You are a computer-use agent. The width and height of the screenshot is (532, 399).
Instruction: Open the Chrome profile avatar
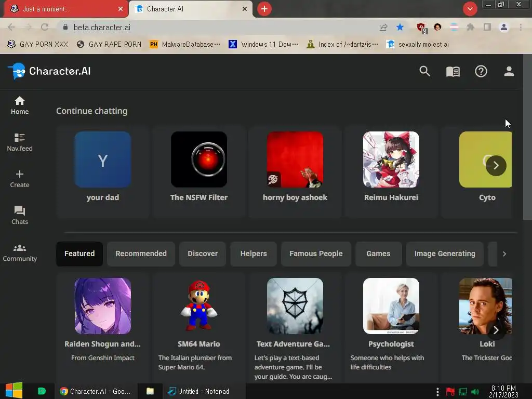click(x=504, y=27)
